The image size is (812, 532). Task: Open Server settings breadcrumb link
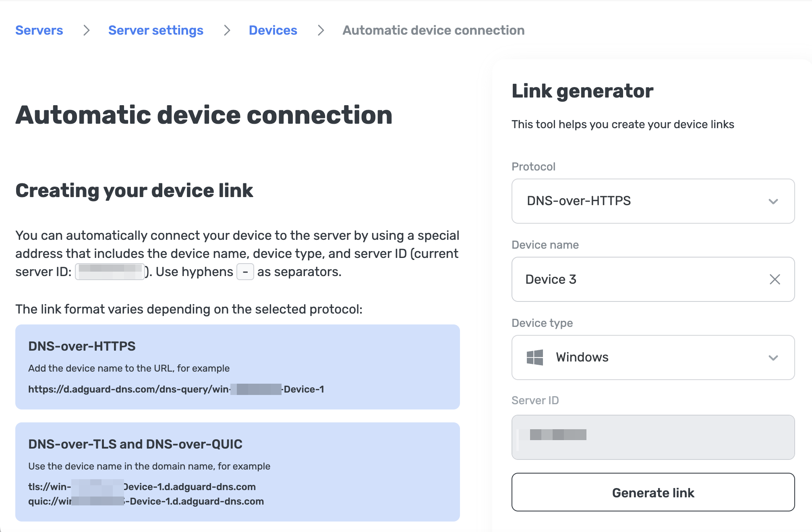[x=155, y=30]
